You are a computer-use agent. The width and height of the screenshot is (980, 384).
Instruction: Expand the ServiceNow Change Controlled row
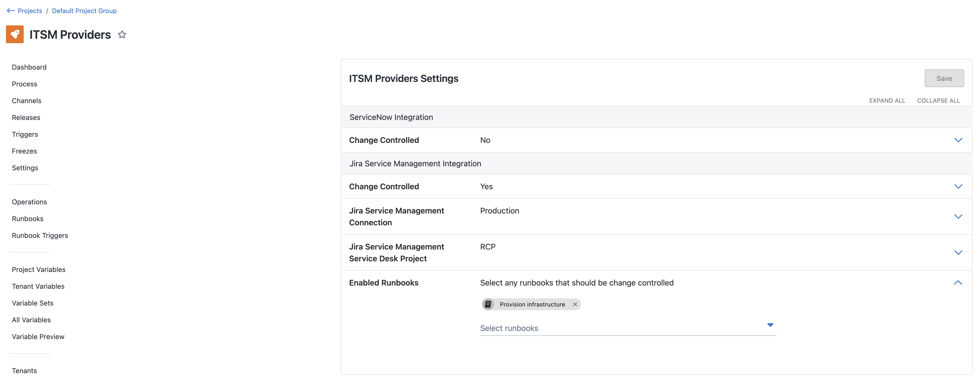click(958, 140)
